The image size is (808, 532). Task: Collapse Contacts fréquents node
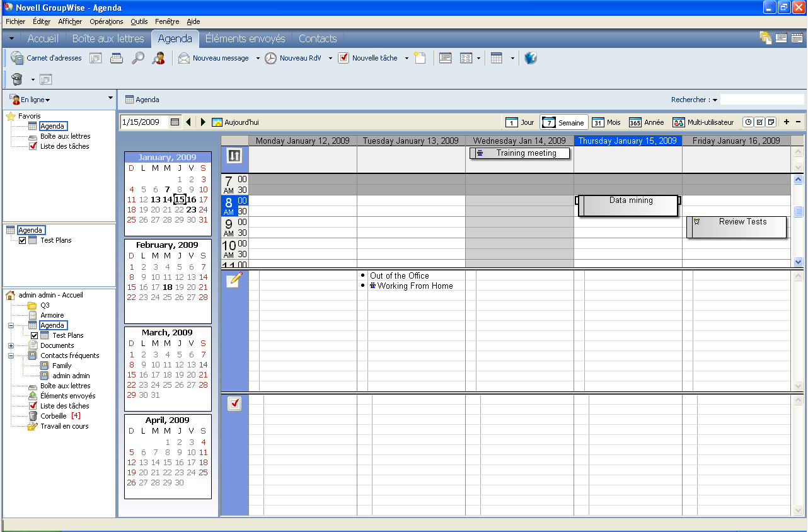[11, 356]
